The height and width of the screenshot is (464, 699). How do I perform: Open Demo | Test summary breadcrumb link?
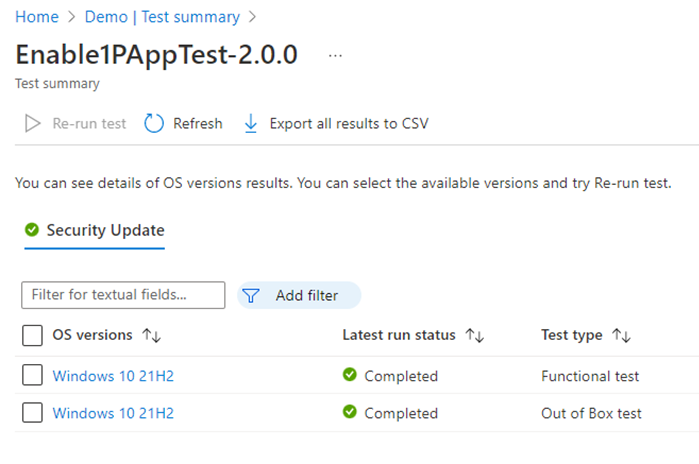pyautogui.click(x=162, y=17)
